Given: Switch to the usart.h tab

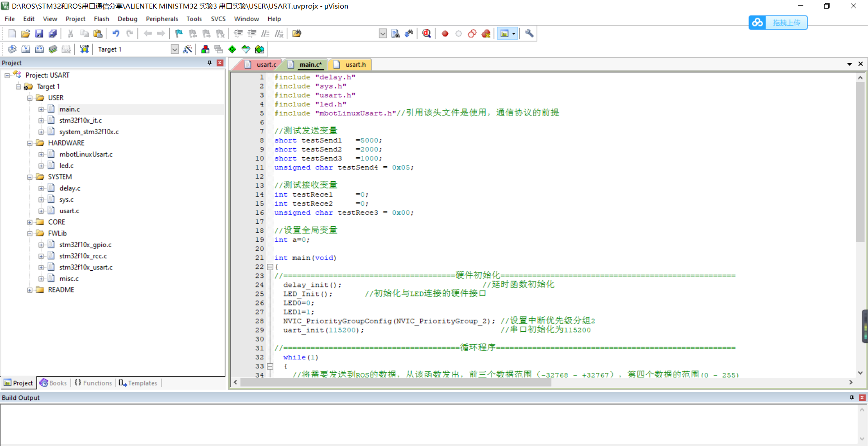Looking at the screenshot, I should pyautogui.click(x=355, y=64).
